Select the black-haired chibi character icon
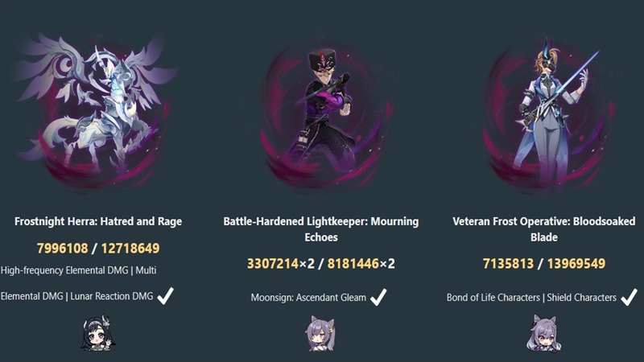 [97, 333]
